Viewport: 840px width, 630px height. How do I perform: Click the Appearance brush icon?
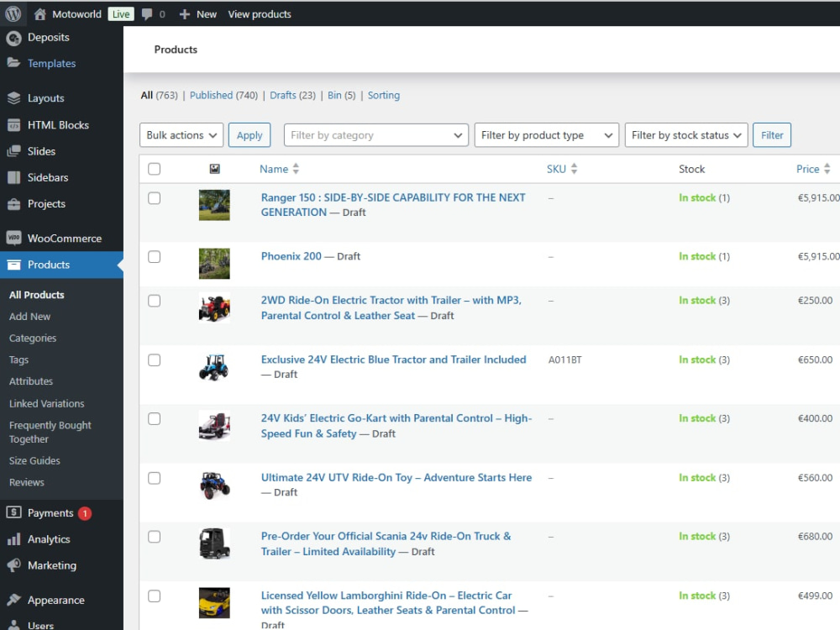(14, 600)
